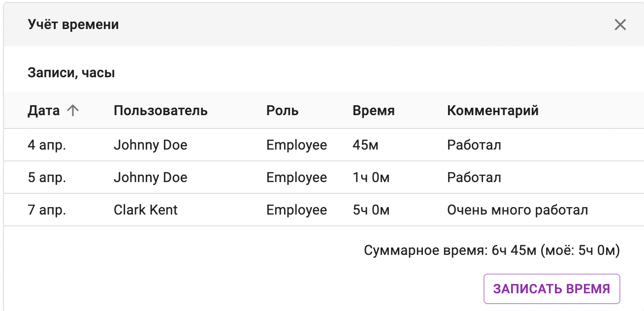Click Работал comment in the 4 апр. row
644x311 pixels.
point(474,145)
